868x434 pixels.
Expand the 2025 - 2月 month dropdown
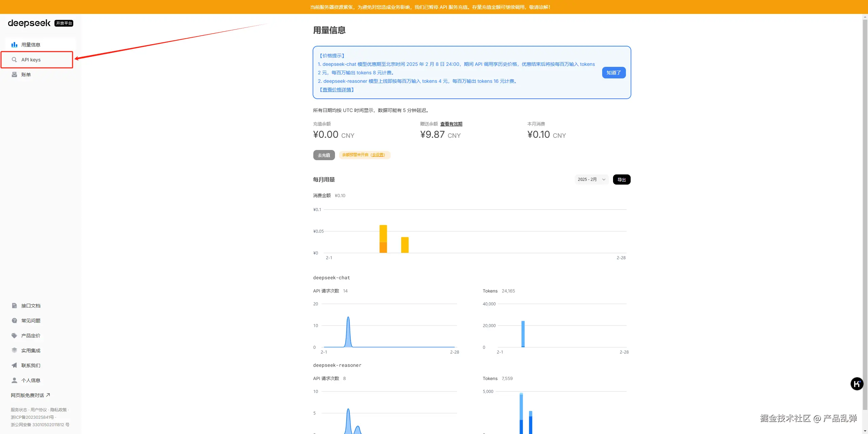click(x=591, y=180)
